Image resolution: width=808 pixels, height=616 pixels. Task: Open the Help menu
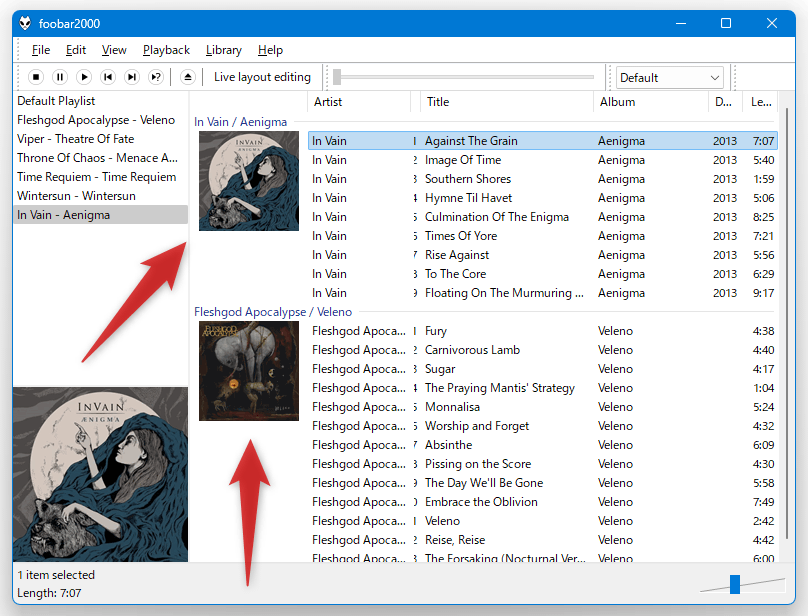click(270, 50)
